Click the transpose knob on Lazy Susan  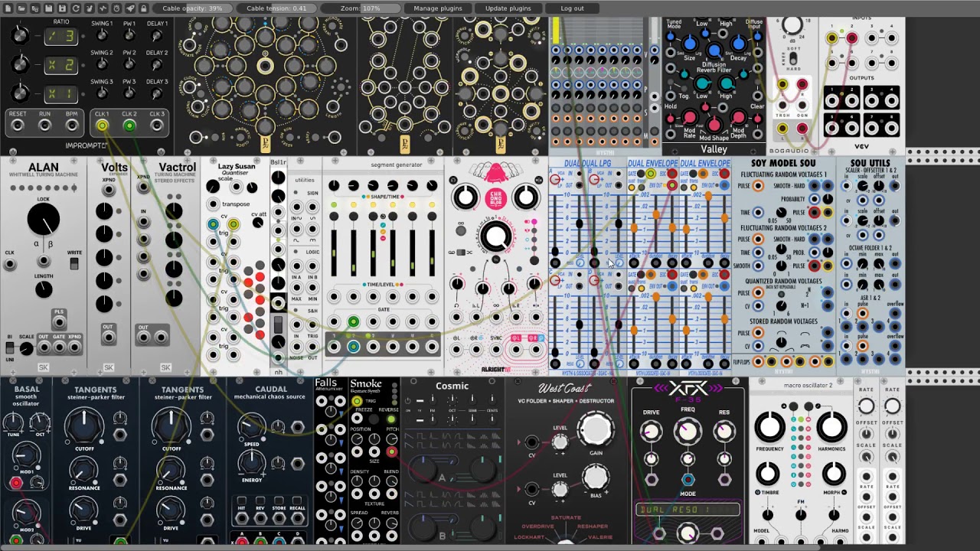(x=213, y=204)
